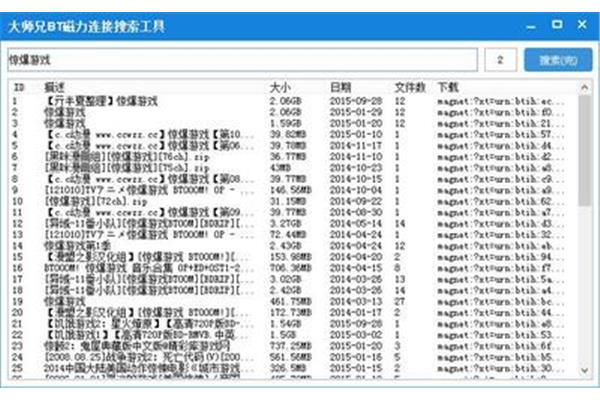Click the 737.25MB size cell
This screenshot has height=400, width=600.
tap(291, 346)
